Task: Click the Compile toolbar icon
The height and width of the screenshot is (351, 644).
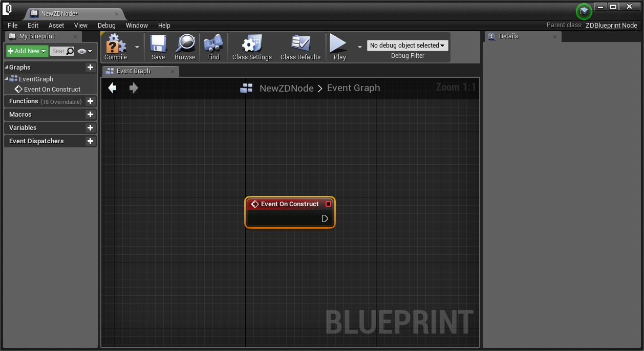Action: [116, 45]
